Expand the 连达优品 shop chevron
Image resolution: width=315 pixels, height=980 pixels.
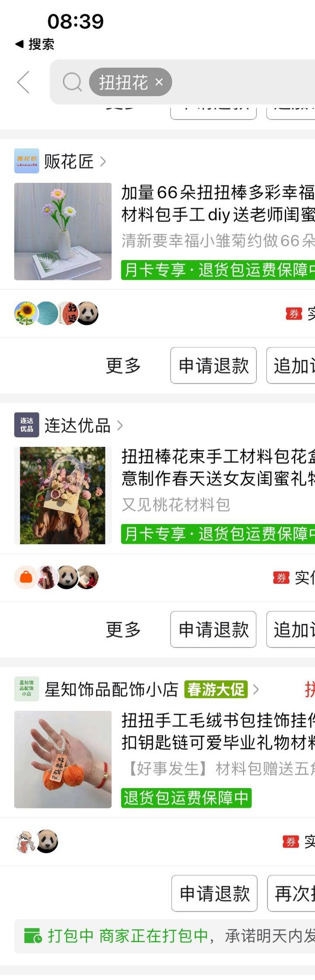[x=120, y=425]
